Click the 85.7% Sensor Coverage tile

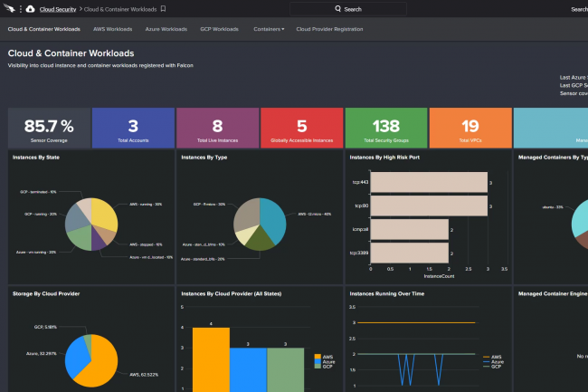coord(49,128)
